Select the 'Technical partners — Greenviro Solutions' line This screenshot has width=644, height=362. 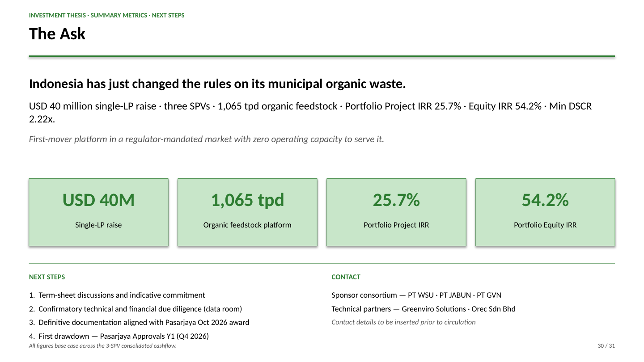pyautogui.click(x=424, y=309)
